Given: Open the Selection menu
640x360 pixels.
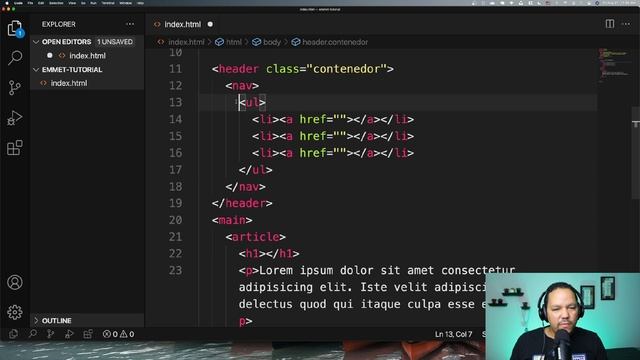Looking at the screenshot, I should click(56, 3).
